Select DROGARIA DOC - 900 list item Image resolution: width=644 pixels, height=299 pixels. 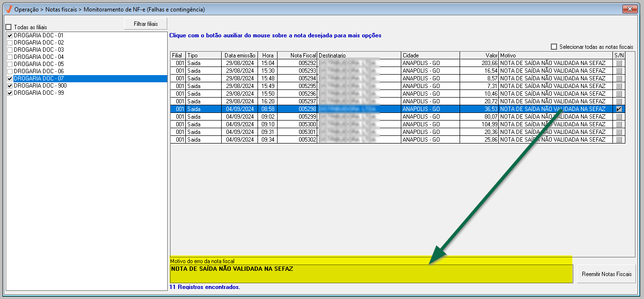pyautogui.click(x=40, y=86)
